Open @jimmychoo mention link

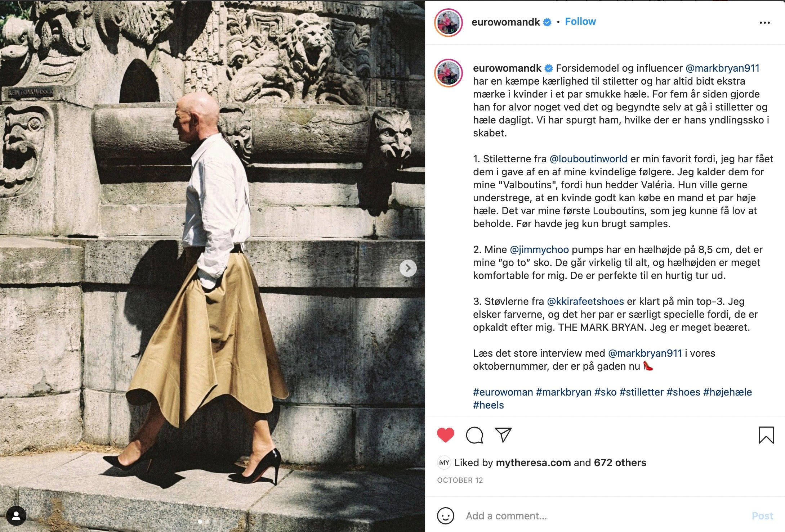(x=539, y=249)
